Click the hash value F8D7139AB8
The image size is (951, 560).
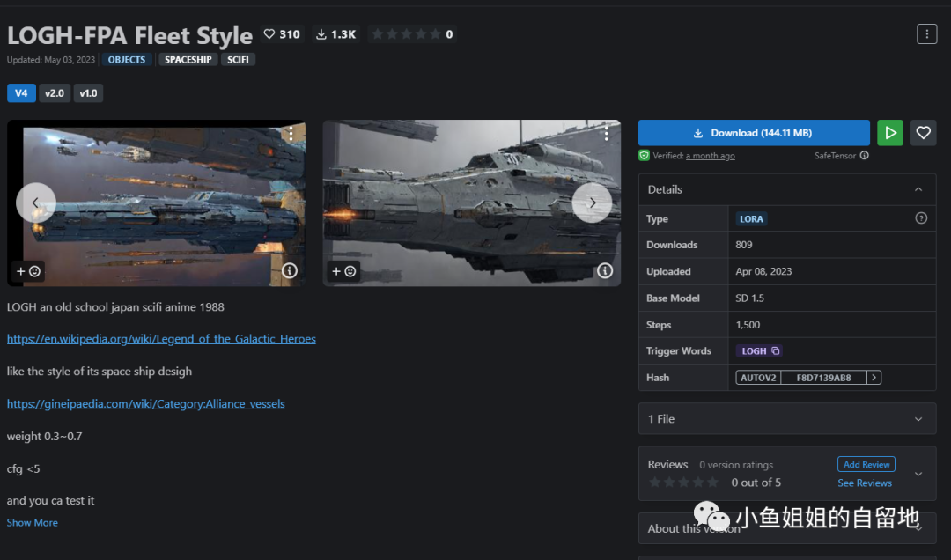pyautogui.click(x=823, y=378)
